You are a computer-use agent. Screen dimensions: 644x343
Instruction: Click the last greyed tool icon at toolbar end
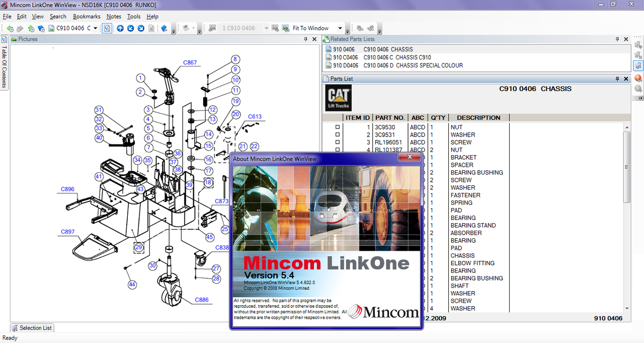coord(371,28)
